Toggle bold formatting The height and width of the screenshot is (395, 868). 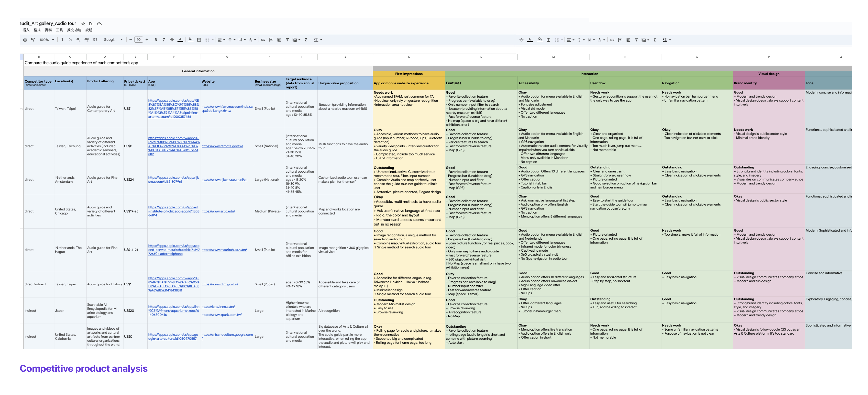156,40
